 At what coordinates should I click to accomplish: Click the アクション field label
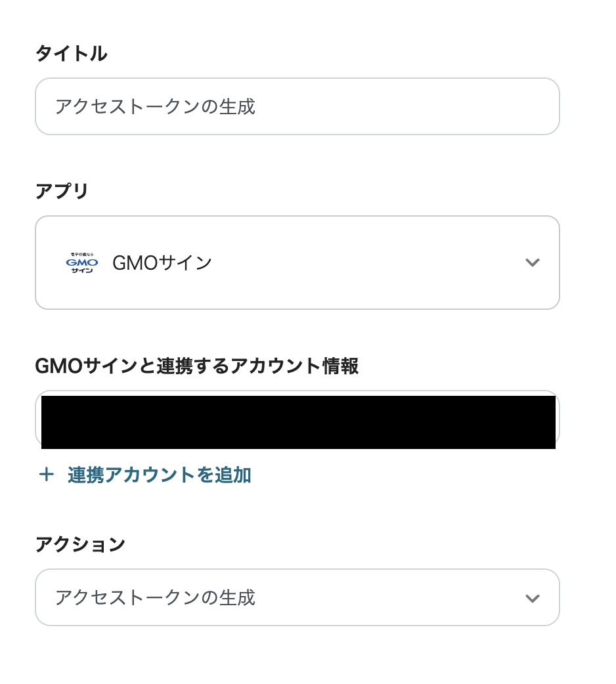pos(79,544)
